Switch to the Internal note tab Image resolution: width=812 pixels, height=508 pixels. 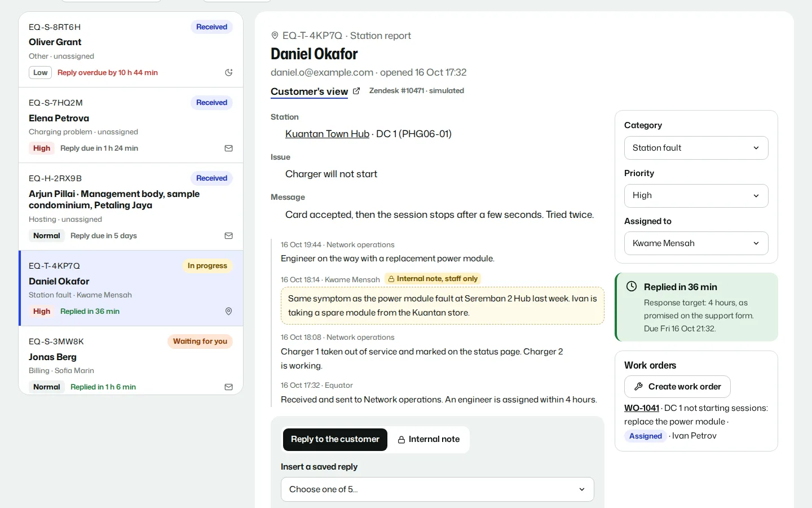coord(429,439)
